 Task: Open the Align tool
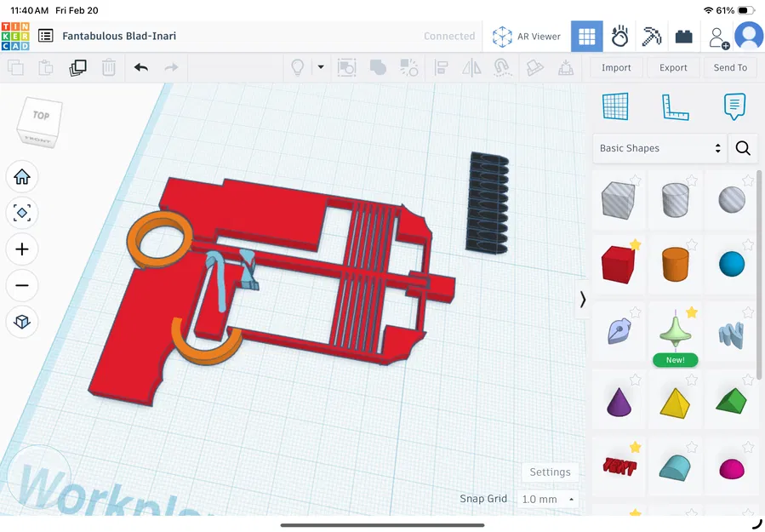pyautogui.click(x=440, y=67)
